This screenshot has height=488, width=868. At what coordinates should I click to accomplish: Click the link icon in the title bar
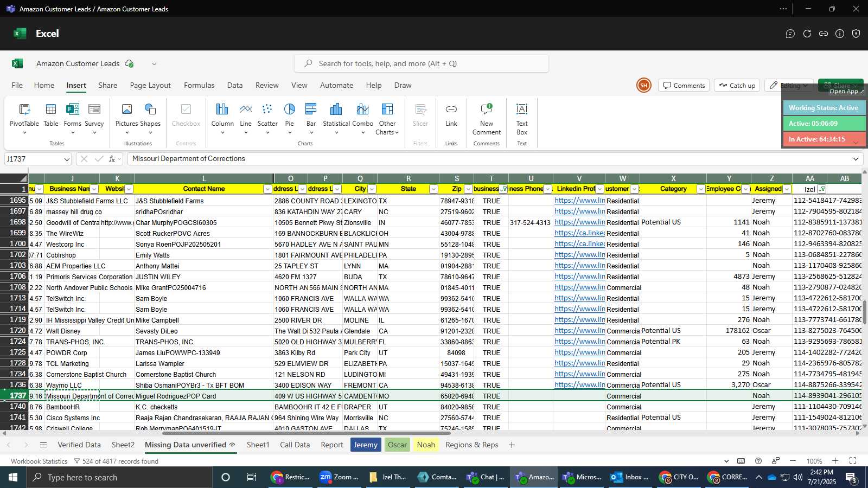pos(824,34)
